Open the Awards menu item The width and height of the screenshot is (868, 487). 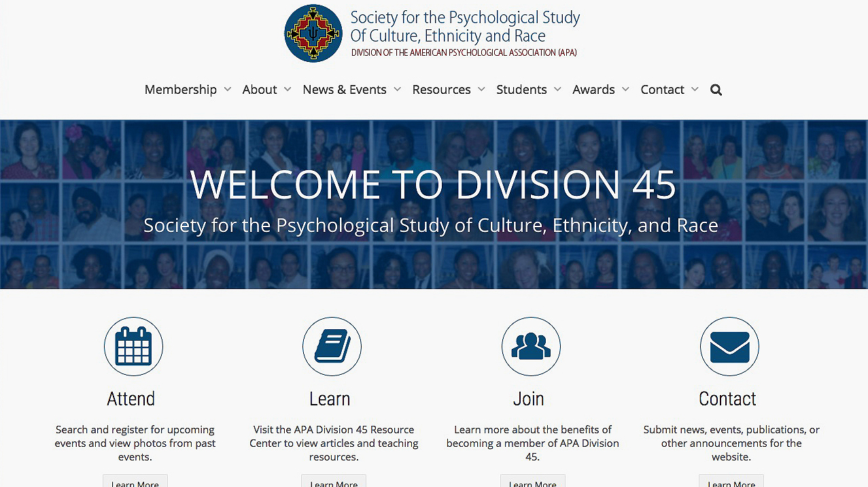(593, 90)
